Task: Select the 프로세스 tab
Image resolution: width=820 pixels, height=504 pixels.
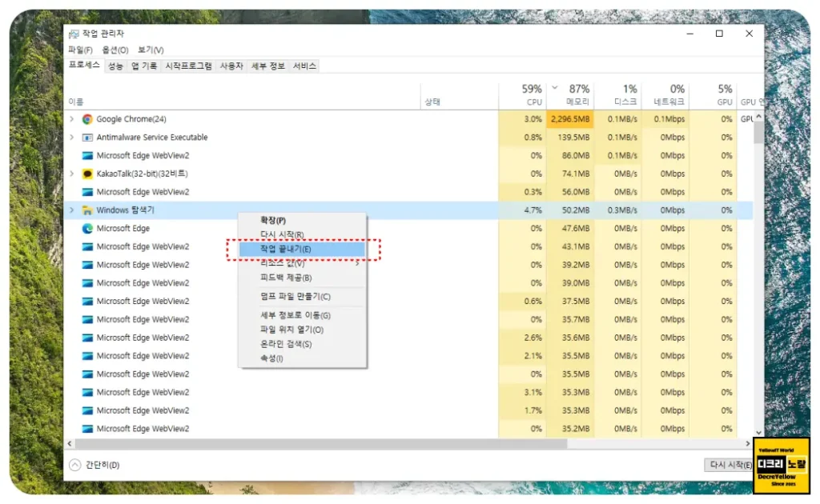Action: coord(84,66)
